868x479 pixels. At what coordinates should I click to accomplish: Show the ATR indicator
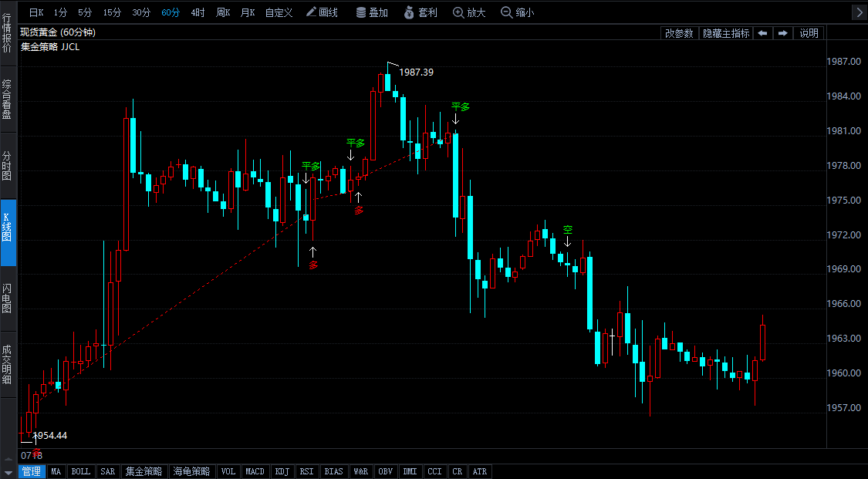coord(479,471)
